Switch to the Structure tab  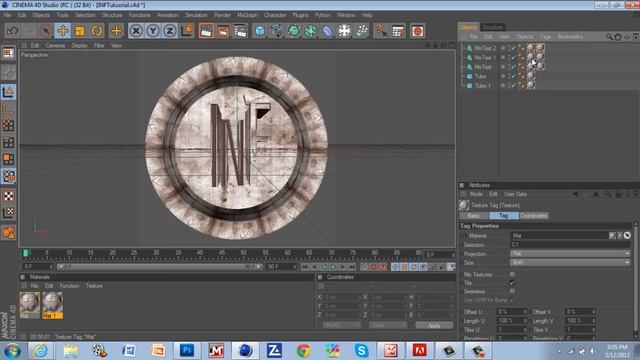tap(493, 27)
